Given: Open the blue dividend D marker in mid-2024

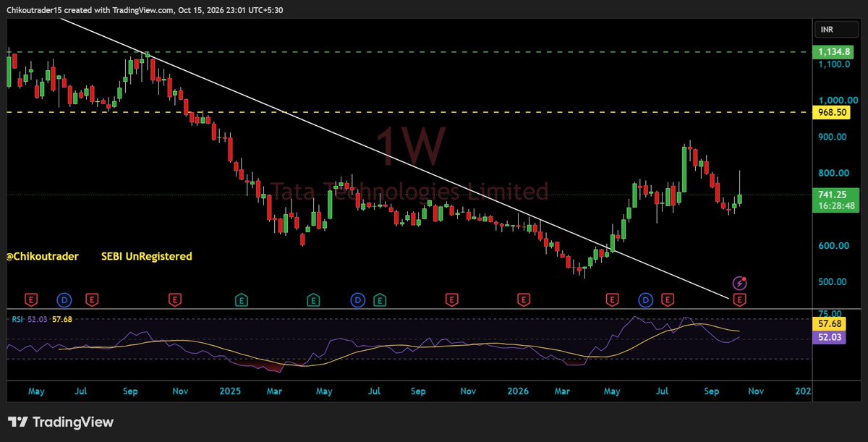Looking at the screenshot, I should 64,298.
